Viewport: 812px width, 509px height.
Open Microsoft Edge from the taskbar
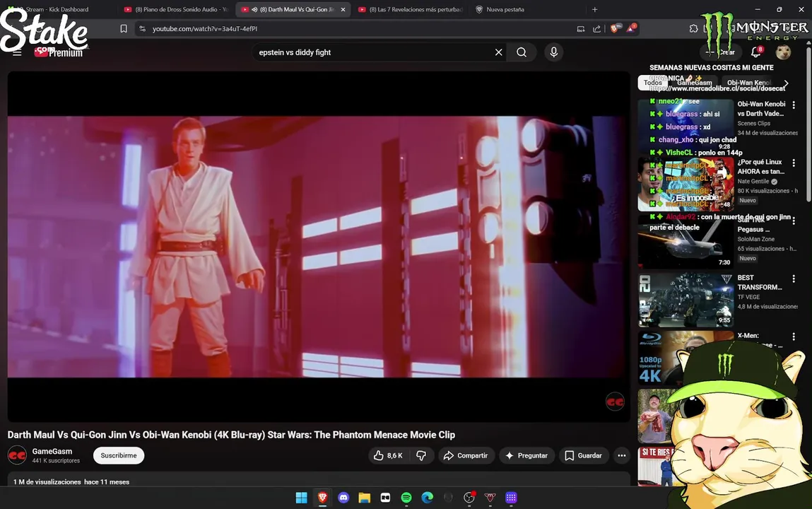[428, 498]
